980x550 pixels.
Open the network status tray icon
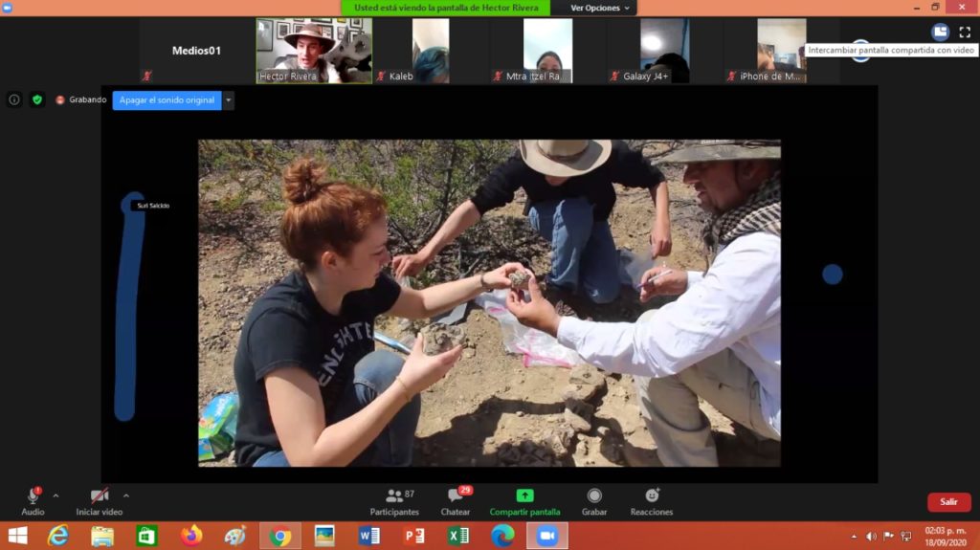906,537
